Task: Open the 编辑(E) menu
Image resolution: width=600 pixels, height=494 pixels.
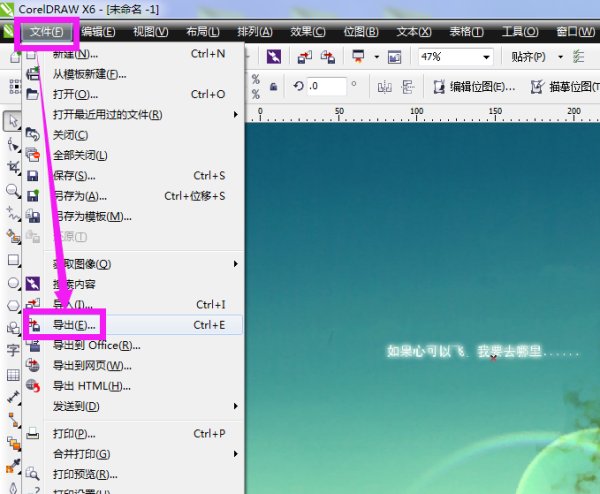Action: tap(98, 32)
